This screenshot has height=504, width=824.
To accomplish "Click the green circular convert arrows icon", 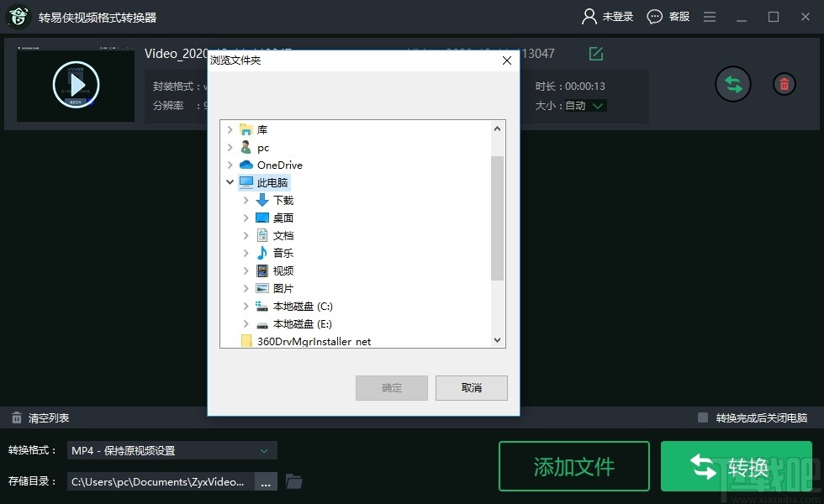I will (x=732, y=84).
